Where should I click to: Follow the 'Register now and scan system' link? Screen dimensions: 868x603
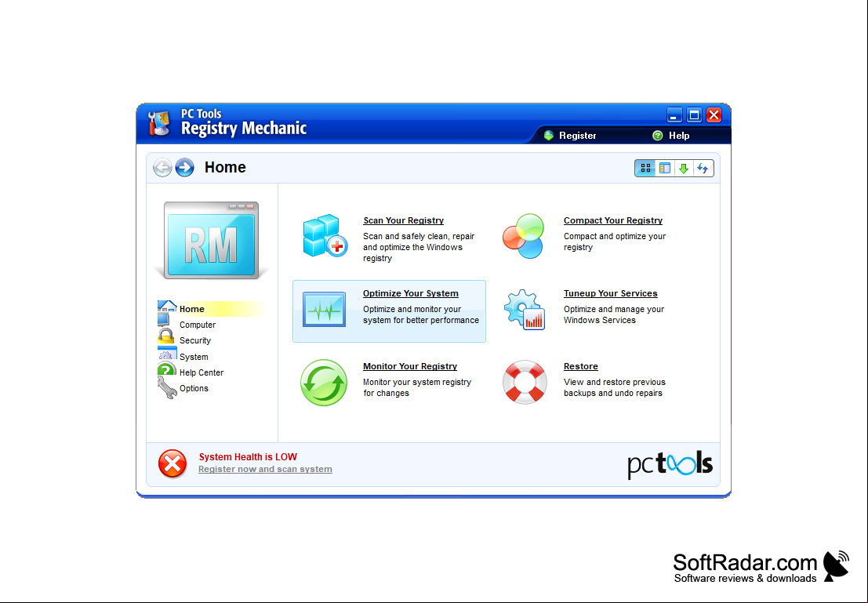265,469
